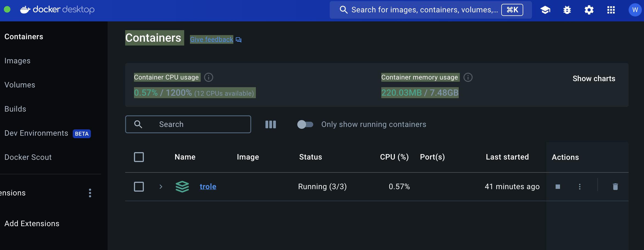Open the Learning Center graduation cap icon
This screenshot has height=250, width=644.
(x=545, y=10)
